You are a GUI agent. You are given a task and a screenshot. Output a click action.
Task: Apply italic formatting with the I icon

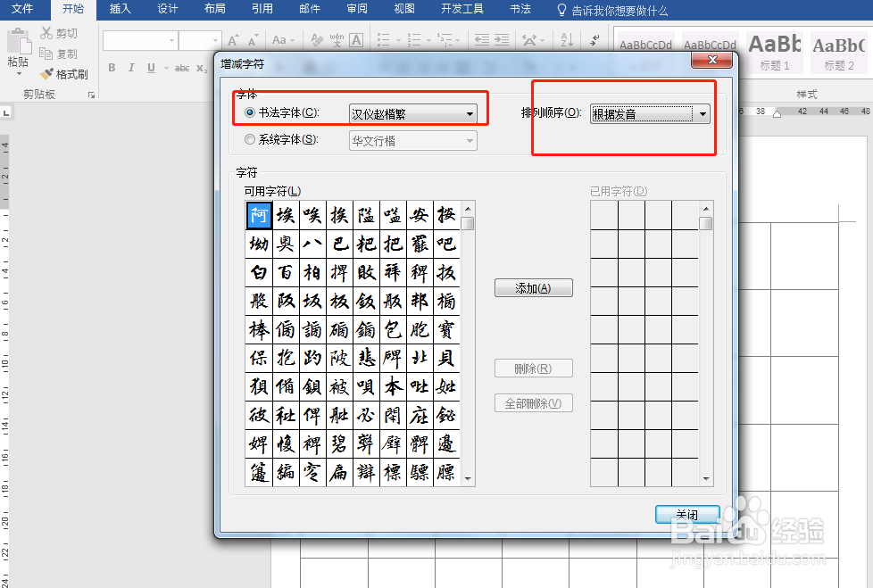pyautogui.click(x=130, y=68)
